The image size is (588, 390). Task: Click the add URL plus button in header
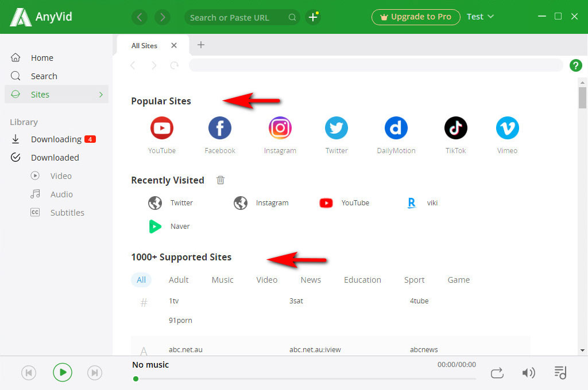click(x=313, y=17)
